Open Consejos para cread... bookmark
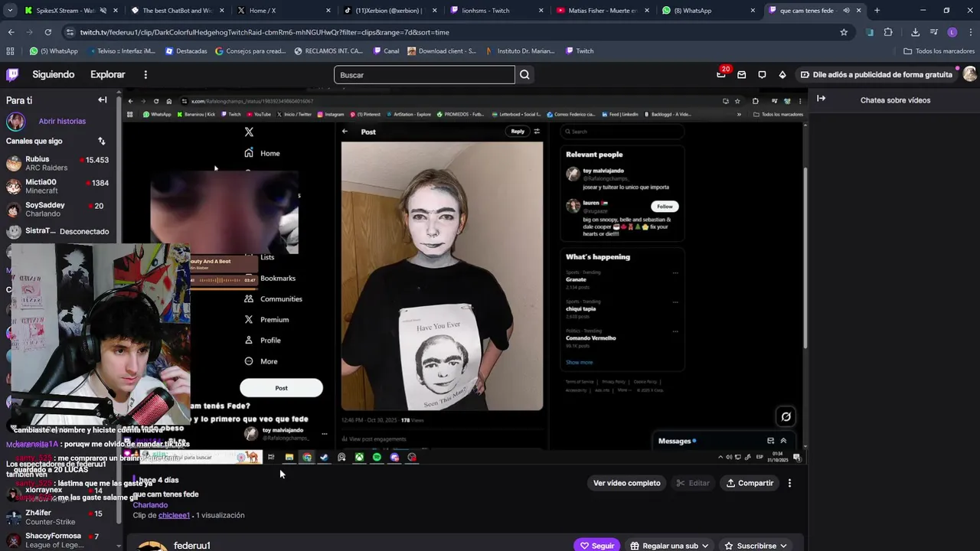Image resolution: width=980 pixels, height=551 pixels. pos(250,51)
